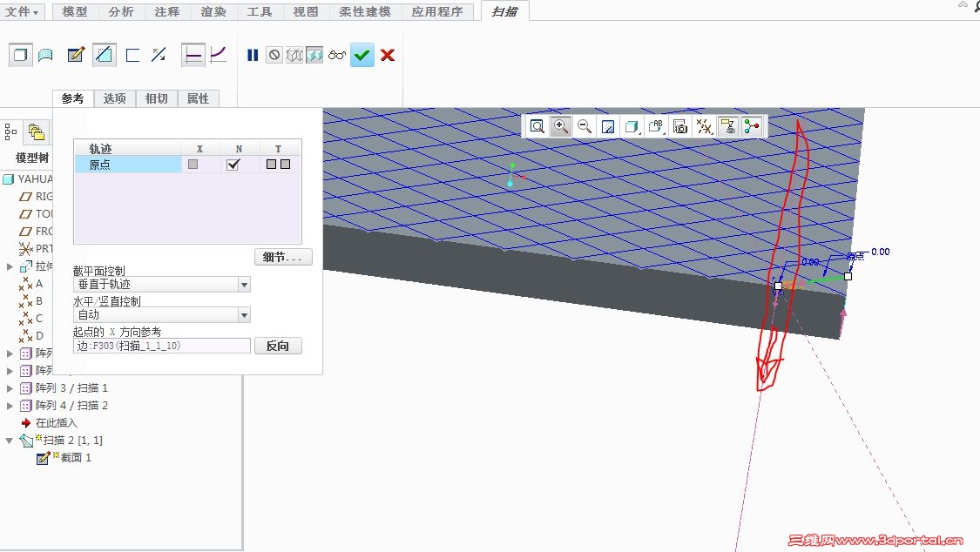
Task: Expand the 拉伸 feature node
Action: (10, 266)
